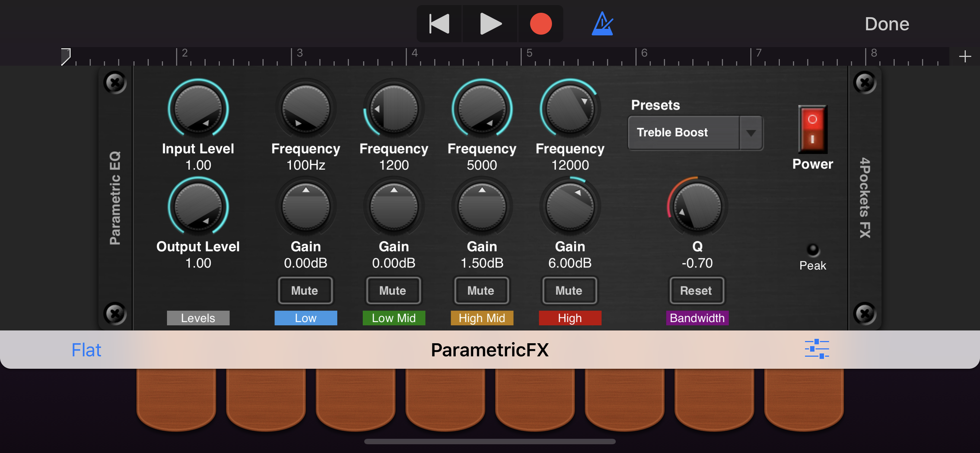
Task: Expand the Presets dropdown arrow
Action: tap(751, 132)
